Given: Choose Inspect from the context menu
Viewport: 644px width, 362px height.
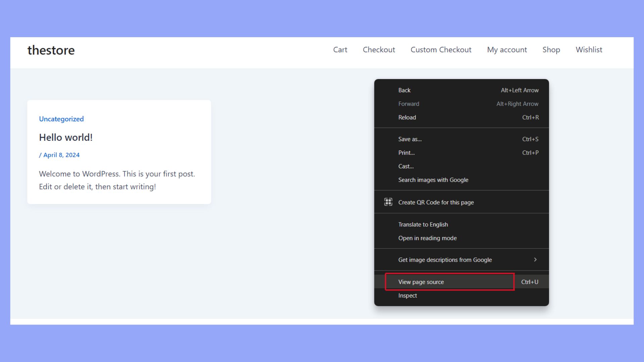Looking at the screenshot, I should click(x=408, y=296).
